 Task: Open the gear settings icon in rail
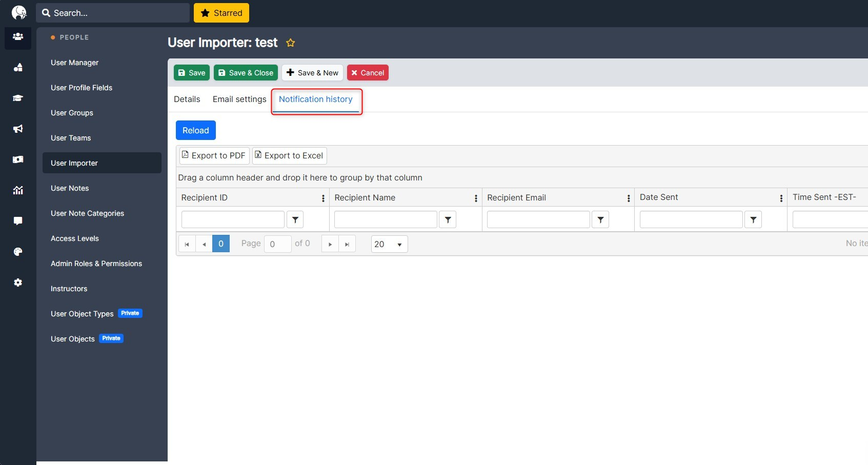tap(18, 282)
